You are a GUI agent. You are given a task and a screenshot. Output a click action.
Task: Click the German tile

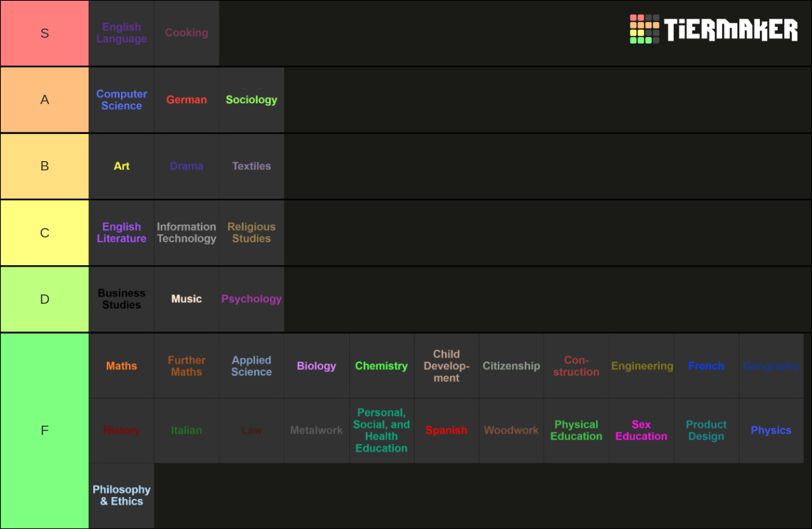tap(187, 100)
